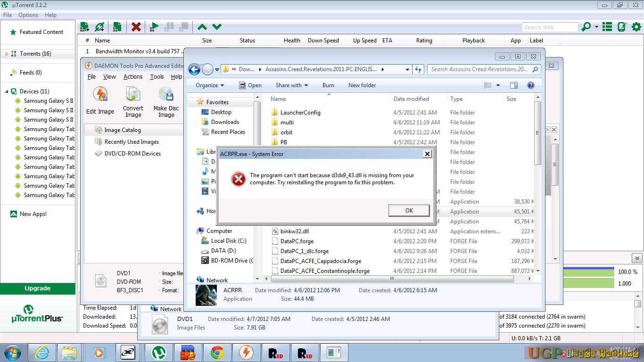
Task: Click the uTorrent Preferences gear icon
Action: (636, 27)
